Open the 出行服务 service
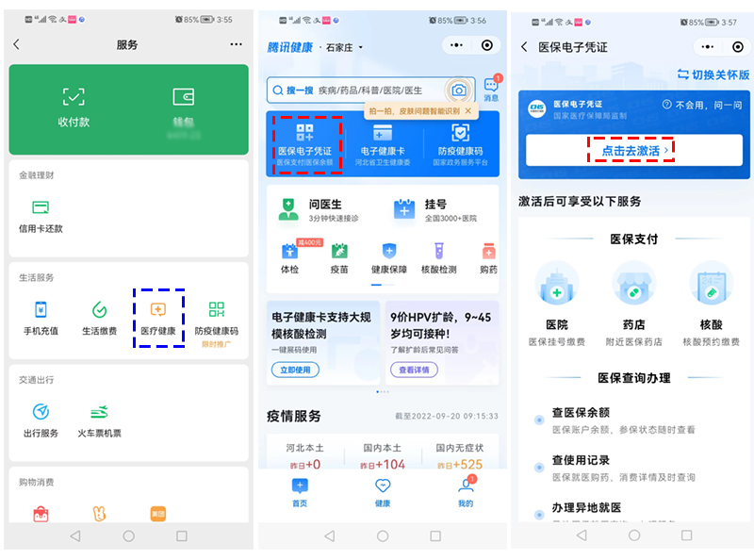The width and height of the screenshot is (754, 560). point(41,420)
